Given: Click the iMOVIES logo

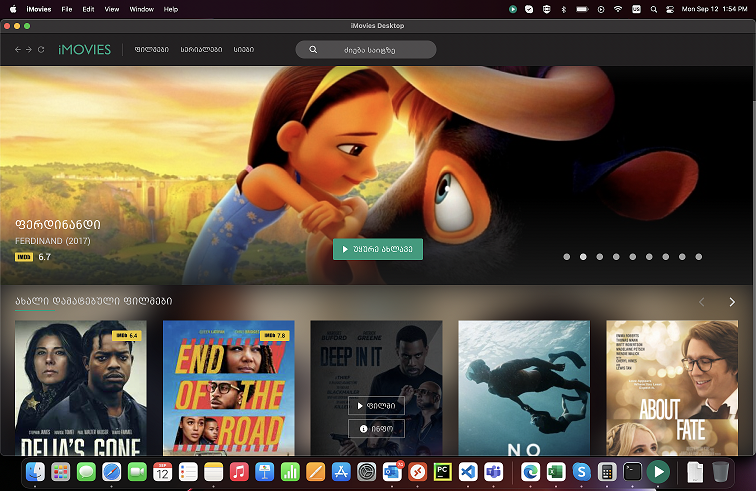Looking at the screenshot, I should tap(84, 49).
